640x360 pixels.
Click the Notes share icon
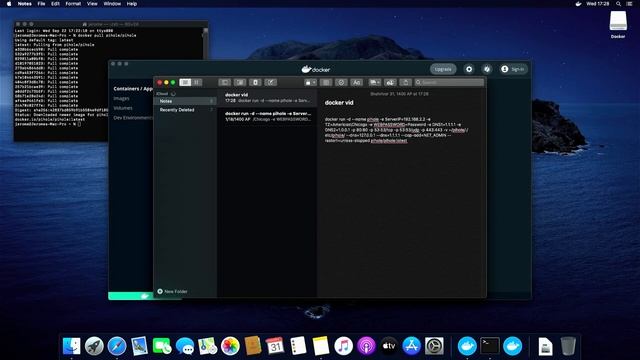pyautogui.click(x=405, y=82)
